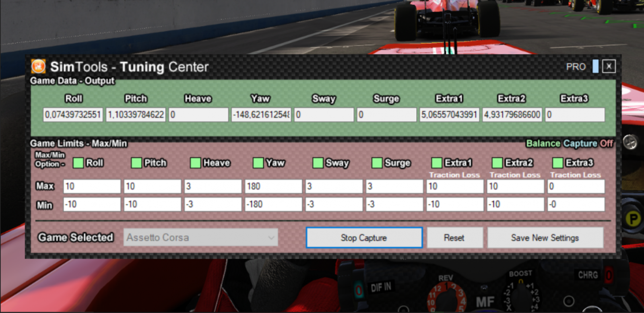This screenshot has width=644, height=313.
Task: Toggle the Sway Max/Min option checkbox
Action: coord(318,163)
